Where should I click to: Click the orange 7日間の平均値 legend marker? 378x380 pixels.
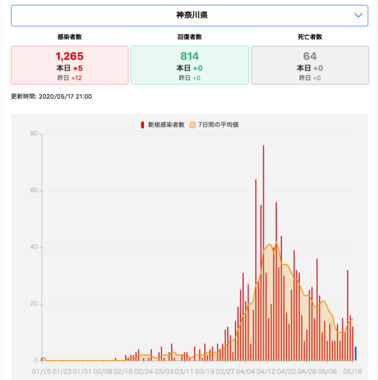[x=192, y=125]
